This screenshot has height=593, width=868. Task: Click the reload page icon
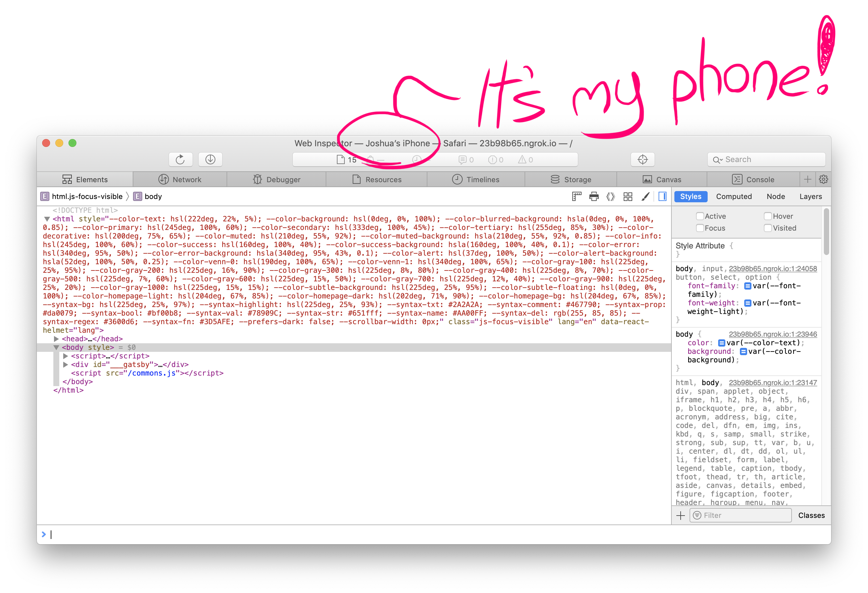pos(180,159)
